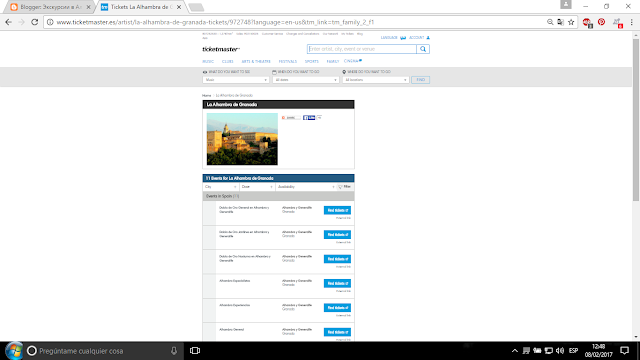The height and width of the screenshot is (360, 640).
Task: Click the page vertical scrollbar
Action: click(636, 120)
